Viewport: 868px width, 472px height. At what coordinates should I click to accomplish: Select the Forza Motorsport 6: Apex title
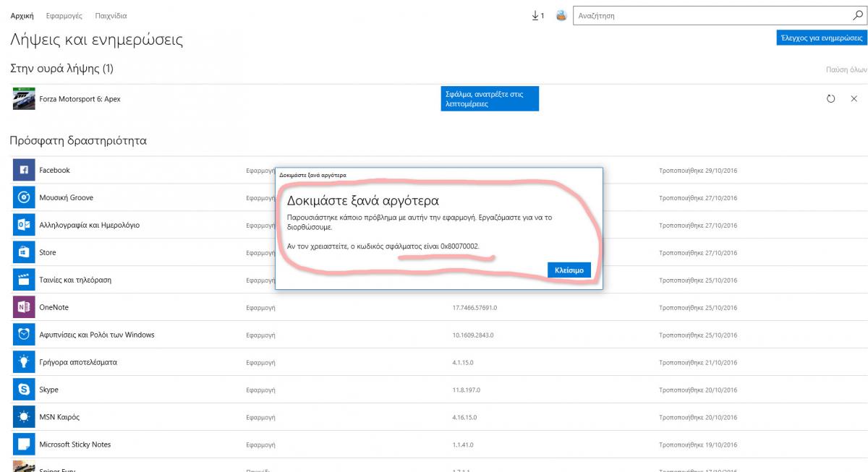80,99
